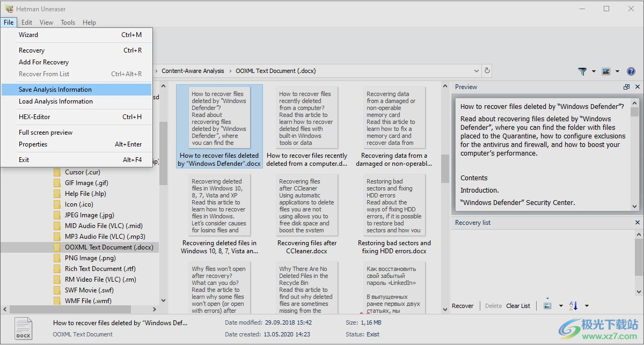
Task: Click Clear List in Recovery list panel
Action: coord(518,306)
